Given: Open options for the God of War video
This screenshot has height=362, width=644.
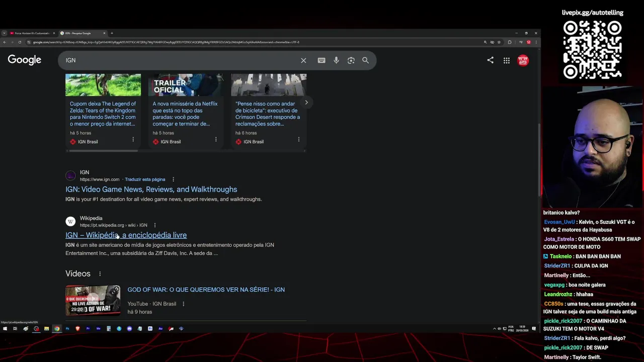Looking at the screenshot, I should [x=183, y=304].
